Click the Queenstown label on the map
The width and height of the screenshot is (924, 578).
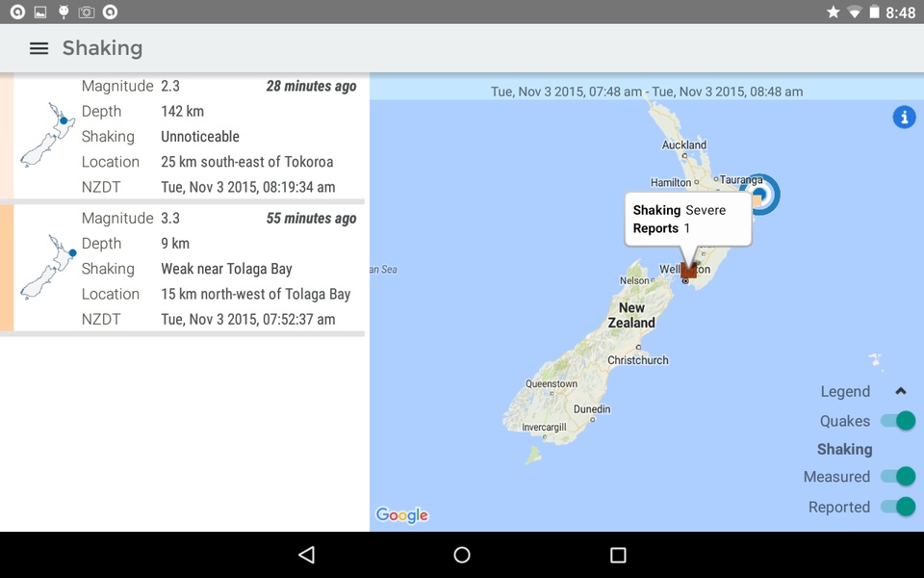click(x=552, y=383)
